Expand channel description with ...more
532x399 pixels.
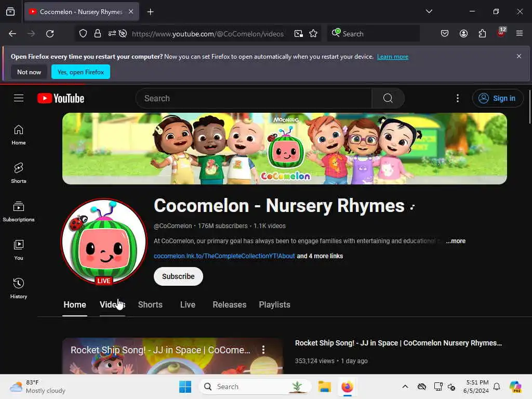point(456,241)
